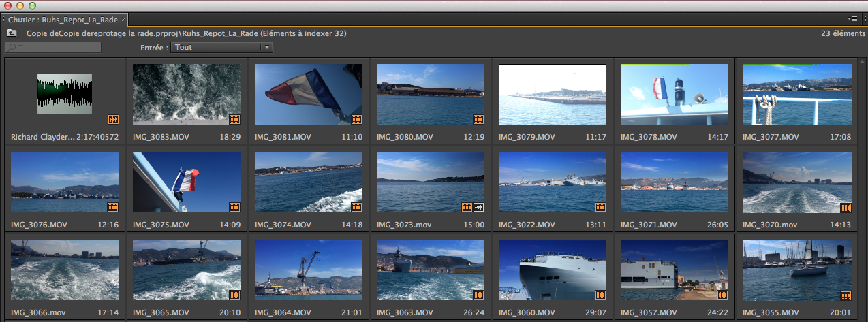Select the Chutier: Ruhs_Repot_La_Rade tab
This screenshot has height=322, width=868.
point(63,20)
